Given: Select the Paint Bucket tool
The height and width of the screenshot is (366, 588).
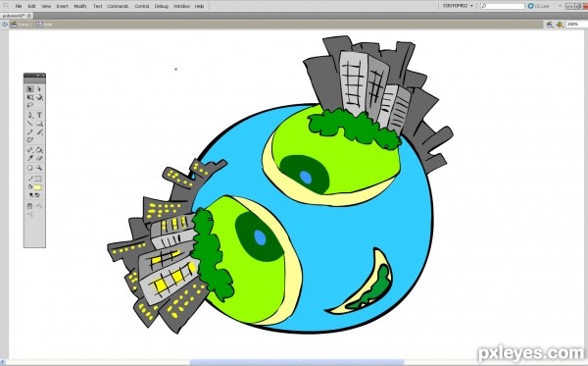Looking at the screenshot, I should pos(39,150).
